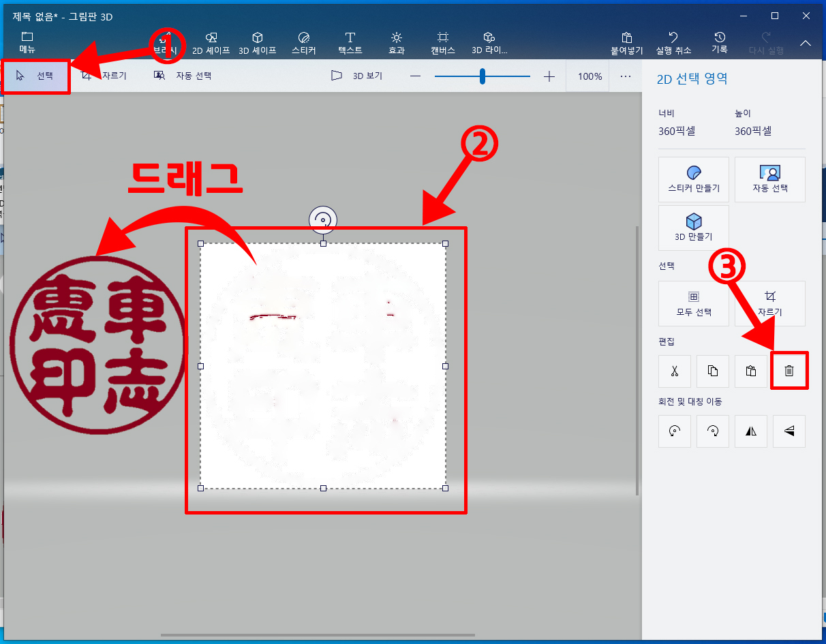Open the 기록 history panel
Screen dimensions: 826x644
point(720,42)
